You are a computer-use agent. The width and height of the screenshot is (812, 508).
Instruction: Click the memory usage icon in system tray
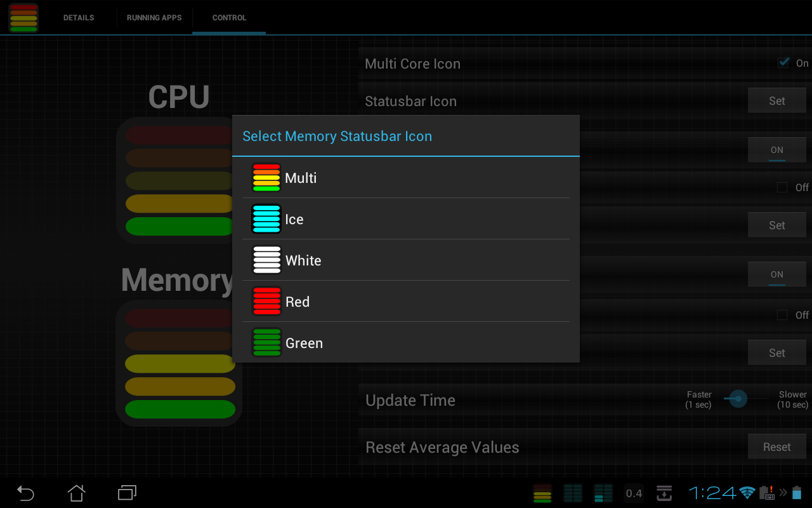click(x=542, y=493)
